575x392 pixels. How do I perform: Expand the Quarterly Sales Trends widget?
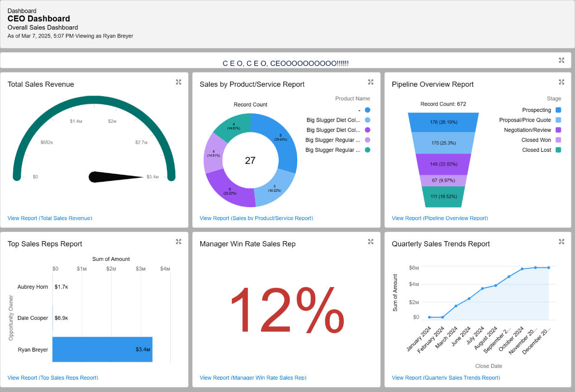pyautogui.click(x=561, y=242)
